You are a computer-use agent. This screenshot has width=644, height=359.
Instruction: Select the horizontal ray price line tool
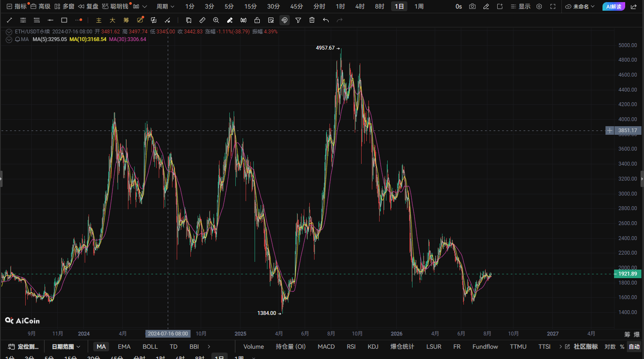tap(50, 20)
